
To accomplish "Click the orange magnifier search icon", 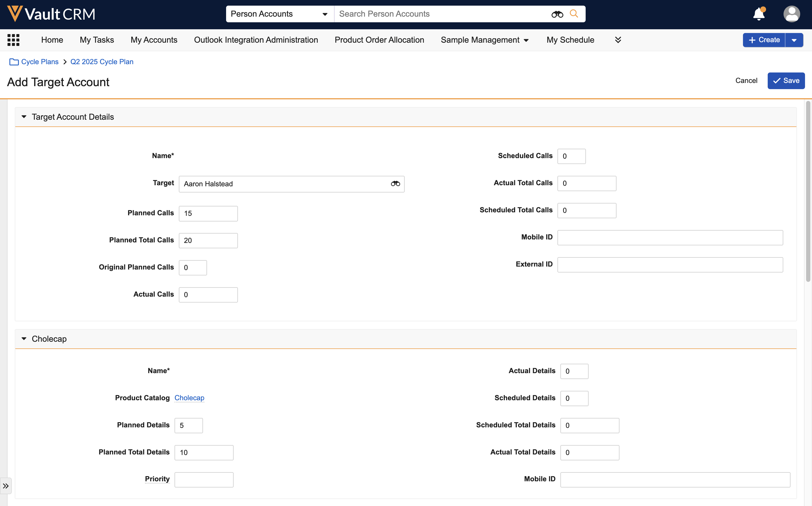I will tap(574, 14).
